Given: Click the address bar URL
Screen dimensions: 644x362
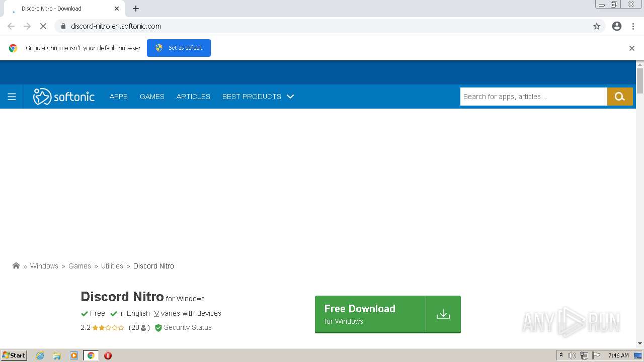Looking at the screenshot, I should coord(116,26).
